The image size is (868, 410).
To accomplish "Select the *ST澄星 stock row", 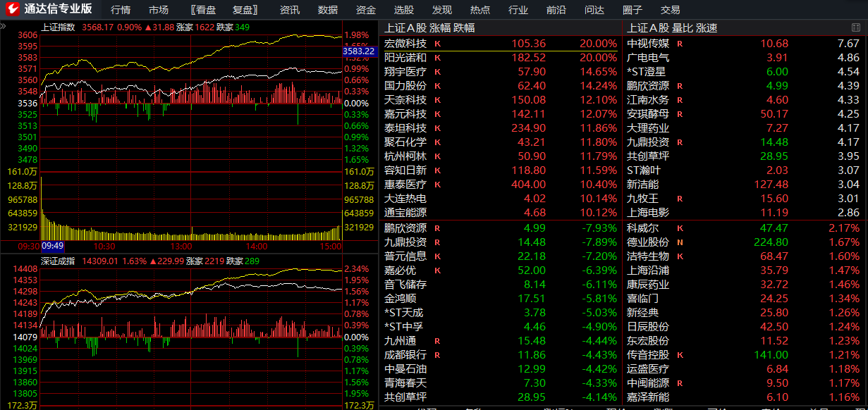I will point(745,72).
